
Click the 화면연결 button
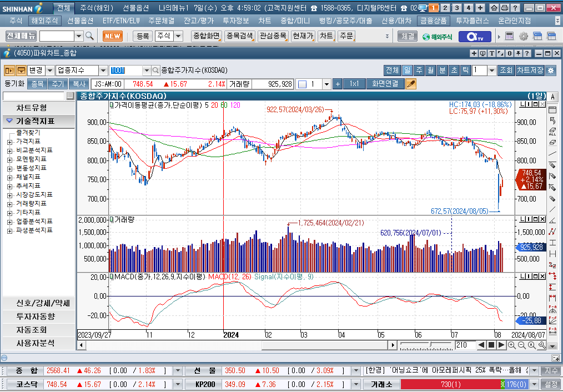385,84
